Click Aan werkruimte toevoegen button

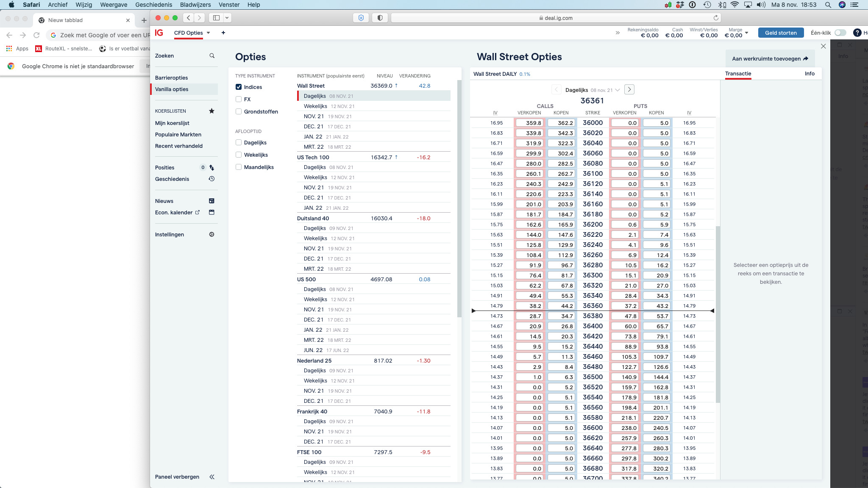[x=770, y=59]
